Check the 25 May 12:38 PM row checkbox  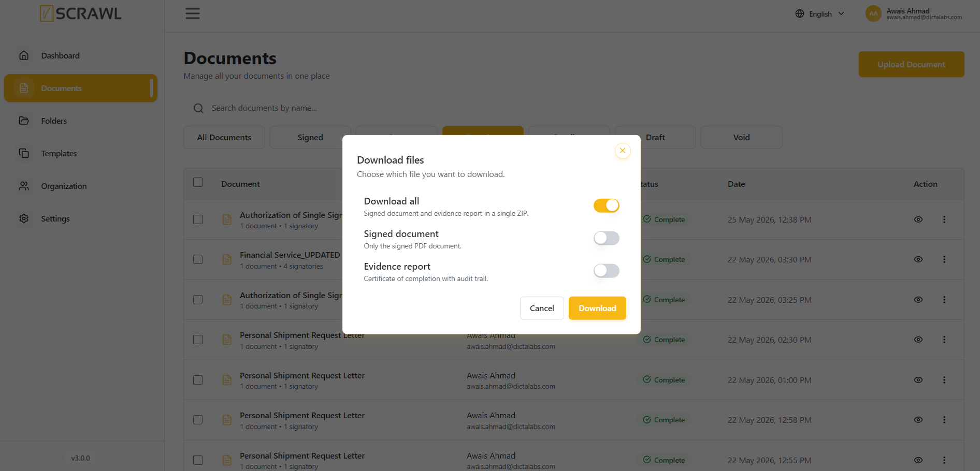point(198,219)
